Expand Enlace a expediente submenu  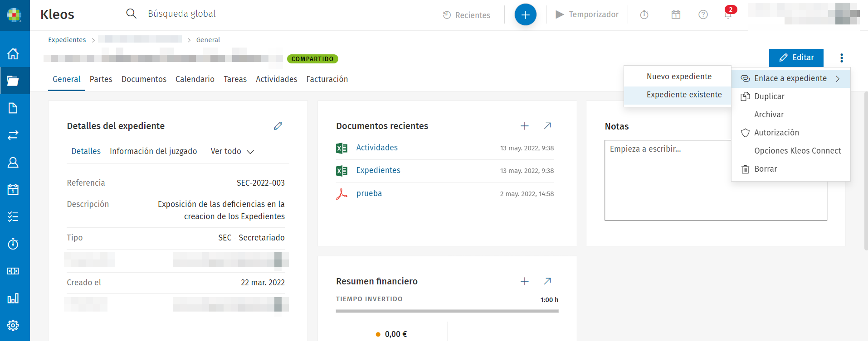point(790,78)
